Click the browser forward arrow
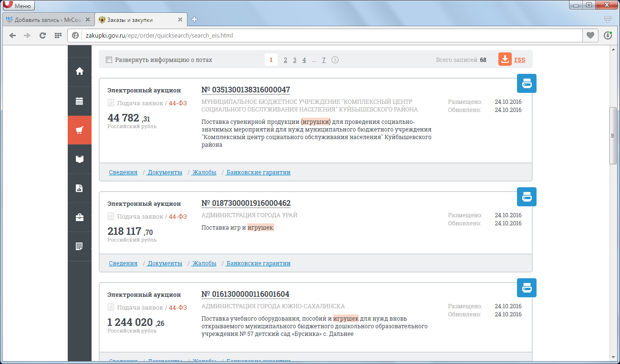 point(27,35)
